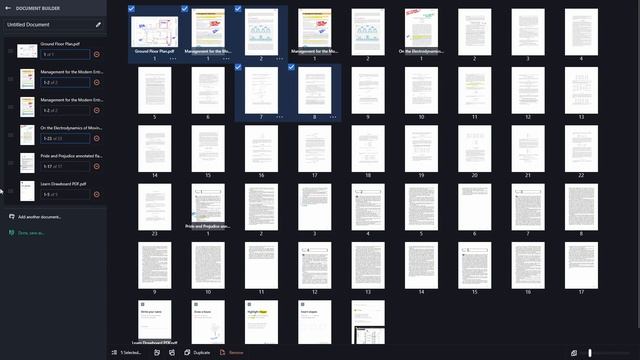Go back using the Document Builder arrow
Viewport: 640px width, 360px height.
point(8,8)
